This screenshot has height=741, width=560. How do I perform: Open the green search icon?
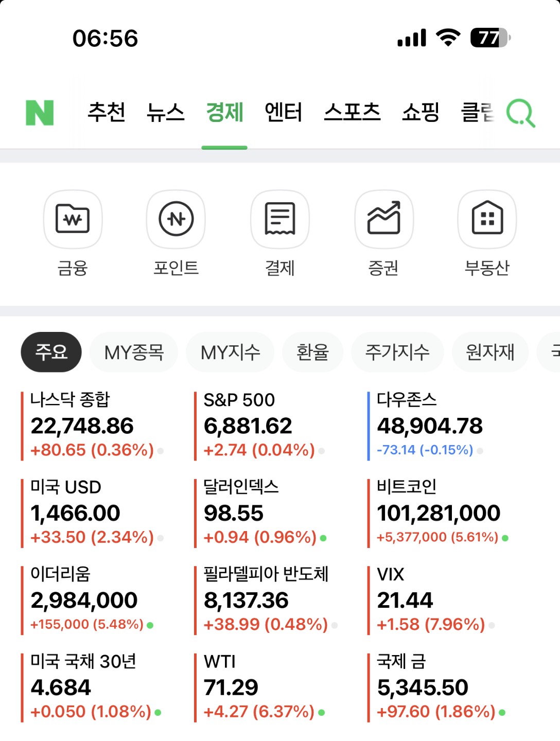[520, 113]
